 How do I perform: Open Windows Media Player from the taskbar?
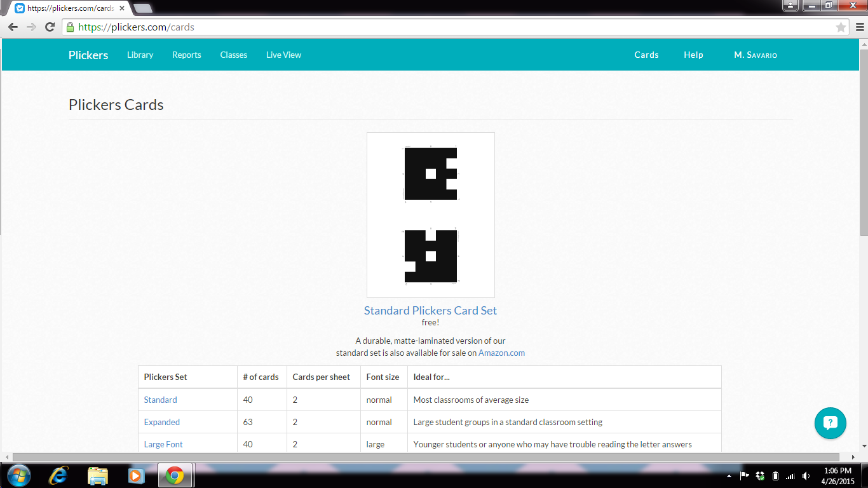135,475
